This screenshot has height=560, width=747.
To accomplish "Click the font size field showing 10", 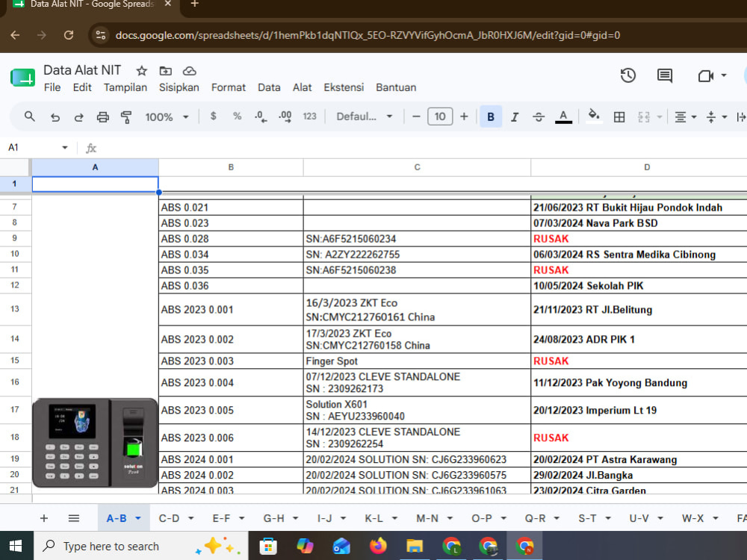I will coord(440,116).
